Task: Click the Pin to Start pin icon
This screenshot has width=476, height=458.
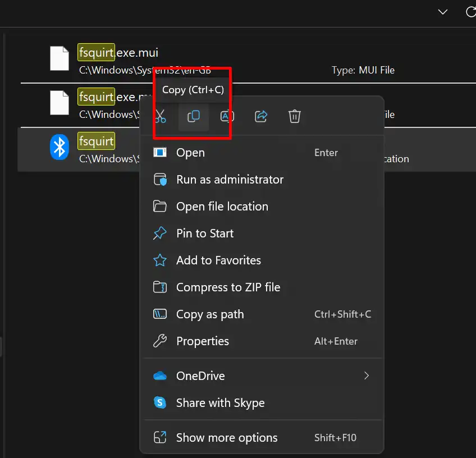Action: pos(160,233)
